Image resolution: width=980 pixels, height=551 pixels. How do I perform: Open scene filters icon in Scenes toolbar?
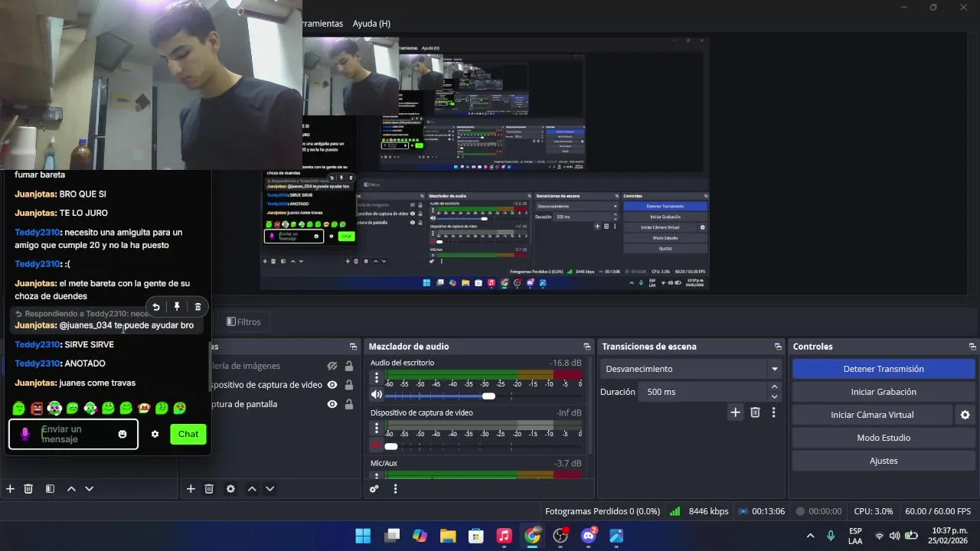tap(50, 488)
